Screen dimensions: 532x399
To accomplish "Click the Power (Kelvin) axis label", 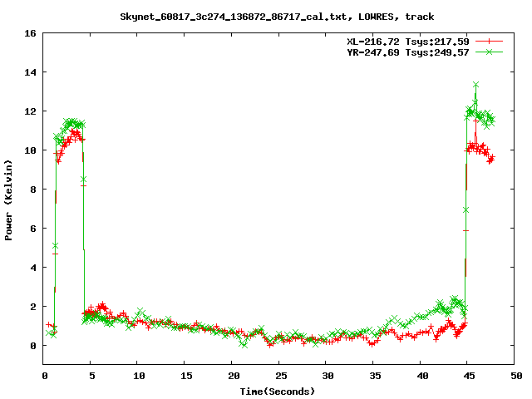I will (8, 200).
